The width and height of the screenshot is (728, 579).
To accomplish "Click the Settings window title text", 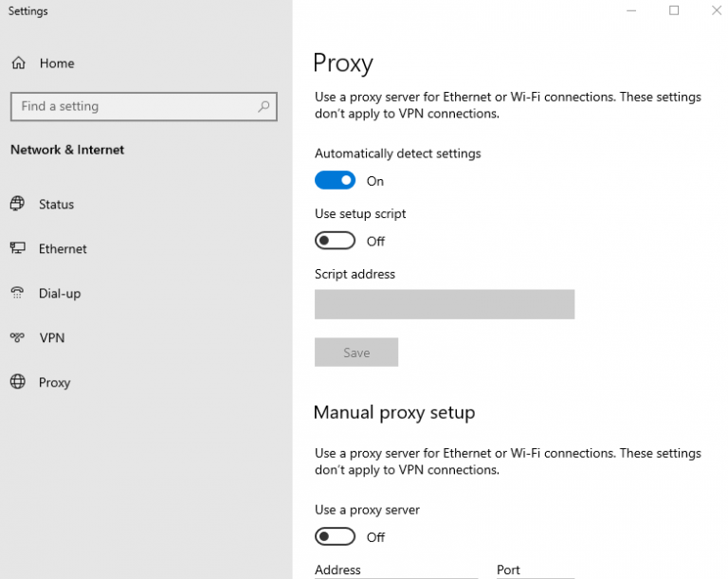I will 27,11.
